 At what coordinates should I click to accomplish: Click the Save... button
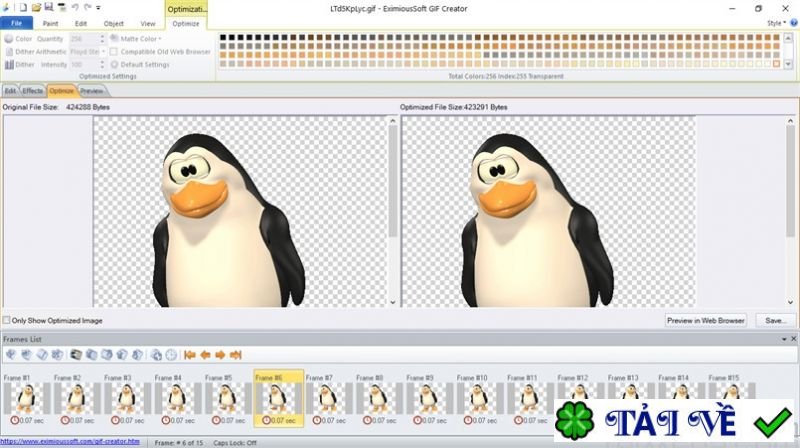(775, 320)
